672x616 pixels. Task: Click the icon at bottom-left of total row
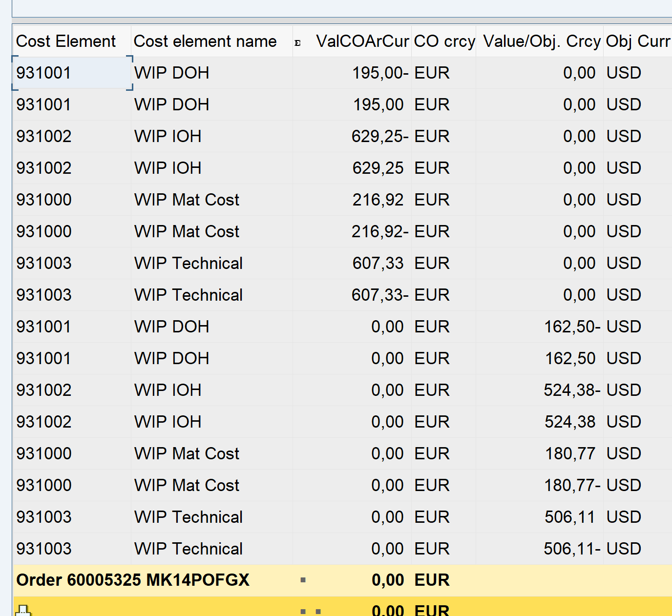point(23,610)
